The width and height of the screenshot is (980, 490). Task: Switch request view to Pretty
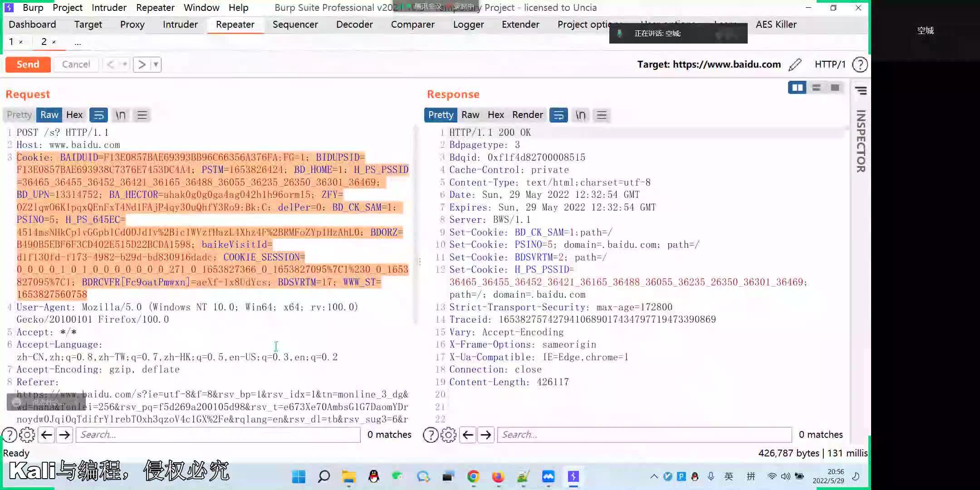coord(19,115)
